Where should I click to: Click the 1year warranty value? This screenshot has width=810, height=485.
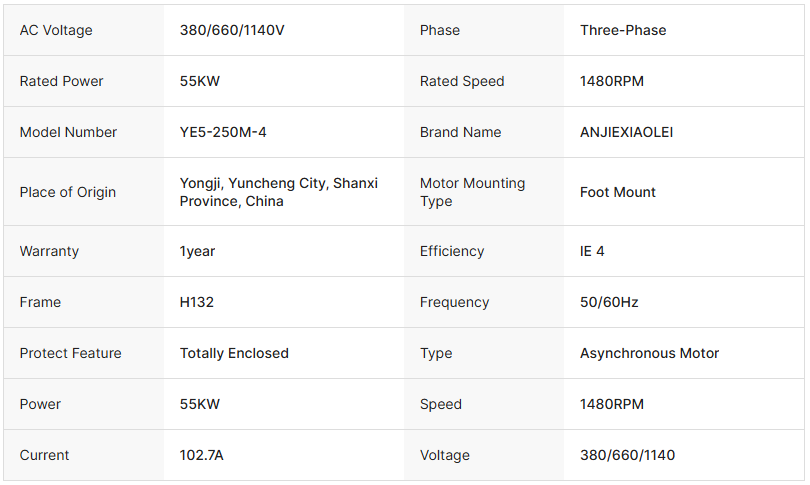point(198,251)
